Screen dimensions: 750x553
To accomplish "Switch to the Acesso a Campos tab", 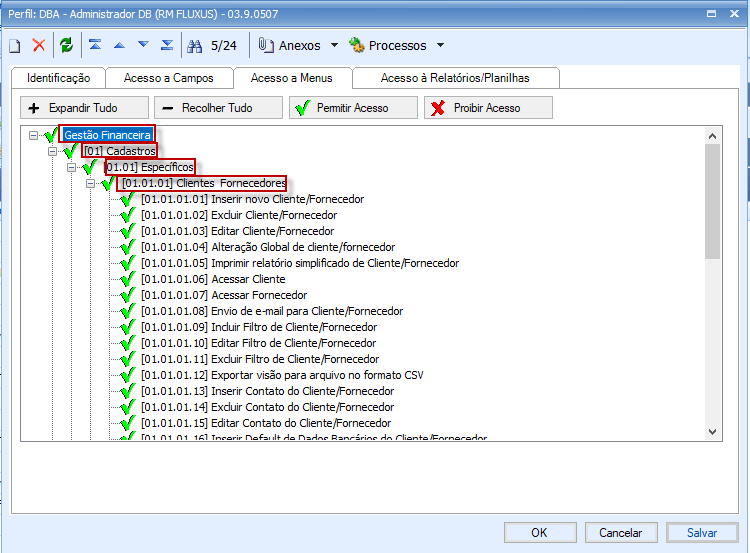I will (169, 78).
